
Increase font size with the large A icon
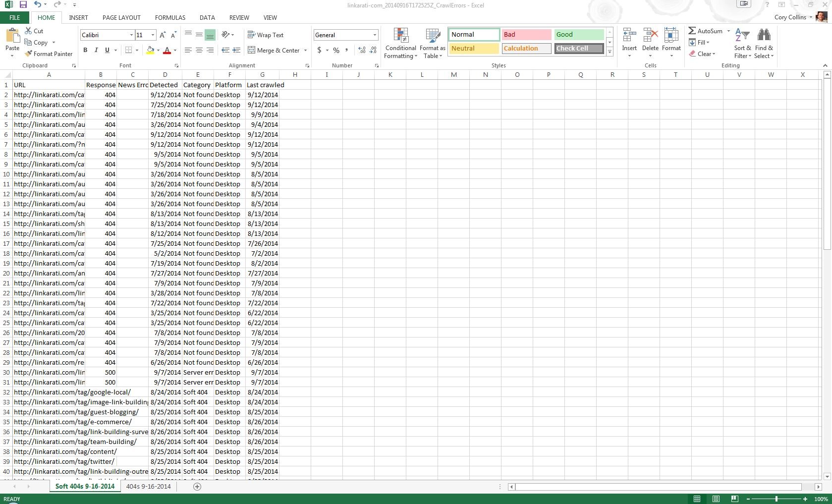[163, 35]
